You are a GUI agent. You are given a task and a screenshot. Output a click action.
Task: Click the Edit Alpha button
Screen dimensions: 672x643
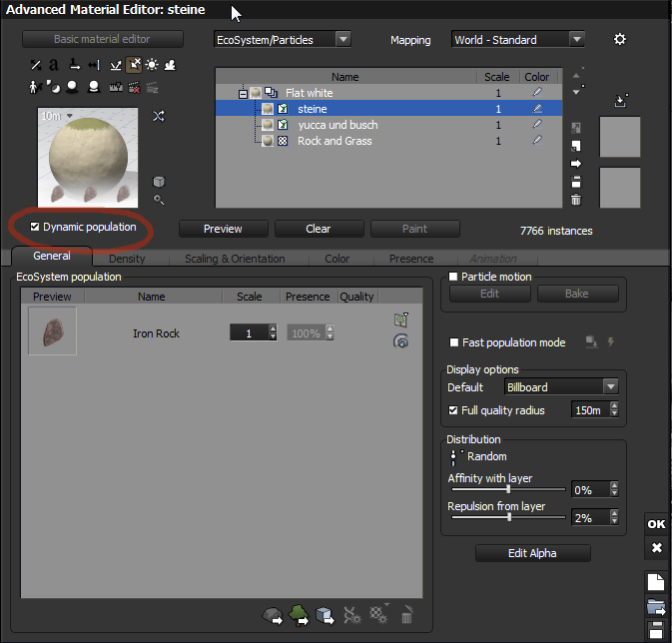533,553
